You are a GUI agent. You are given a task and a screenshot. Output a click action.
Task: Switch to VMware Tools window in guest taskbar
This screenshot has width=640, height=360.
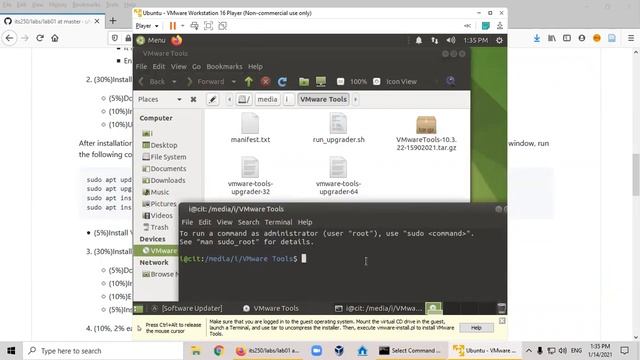pyautogui.click(x=271, y=308)
